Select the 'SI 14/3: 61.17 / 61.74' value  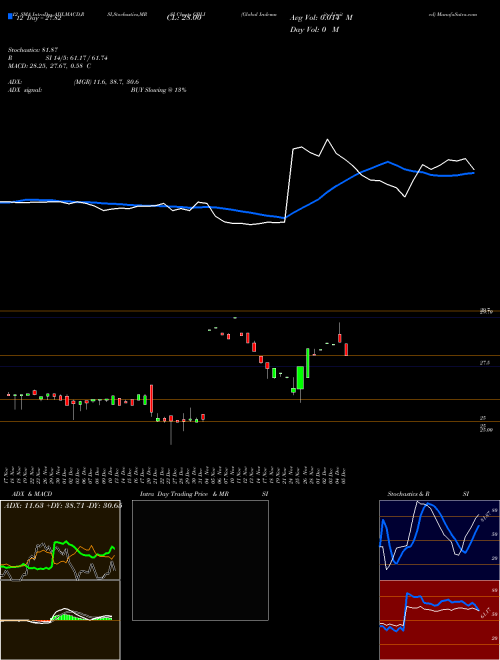click(77, 58)
